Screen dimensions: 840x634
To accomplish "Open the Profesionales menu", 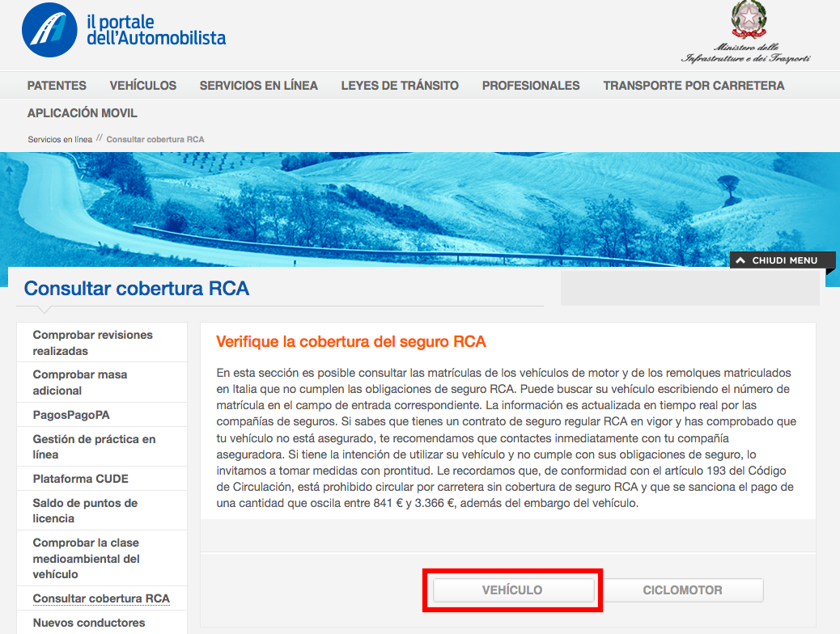I will 531,86.
